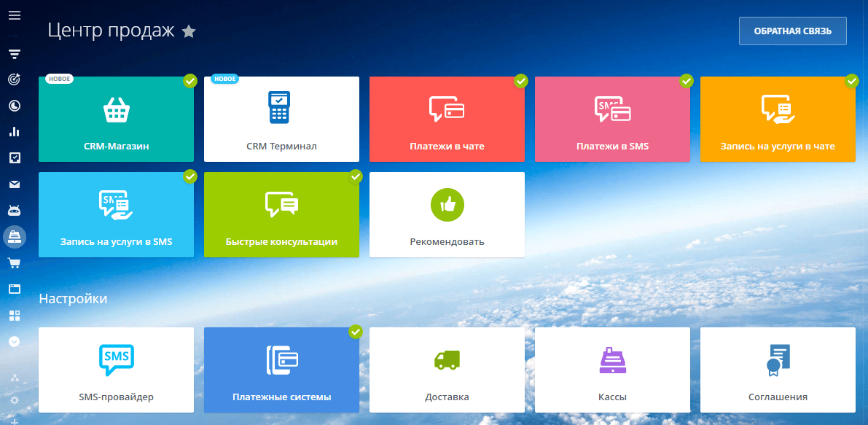Image resolution: width=868 pixels, height=425 pixels.
Task: Open the four-squares apps icon in sidebar
Action: click(x=15, y=316)
